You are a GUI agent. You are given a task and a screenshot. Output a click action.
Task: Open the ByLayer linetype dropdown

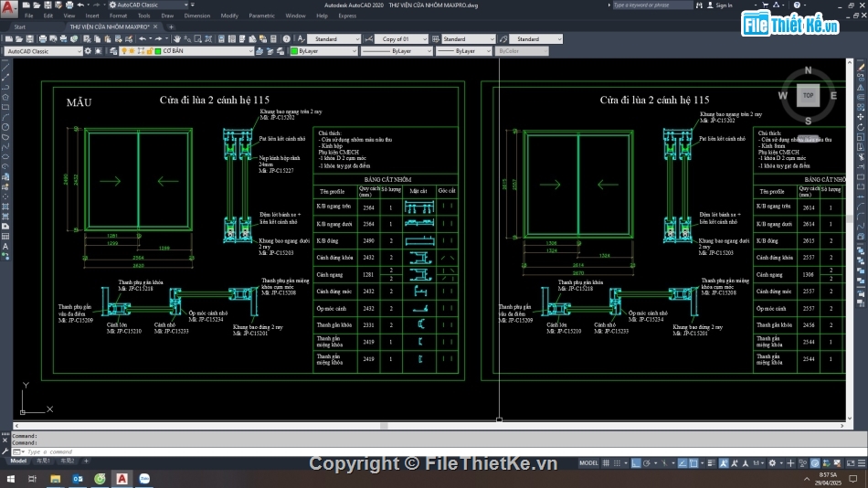tap(397, 51)
